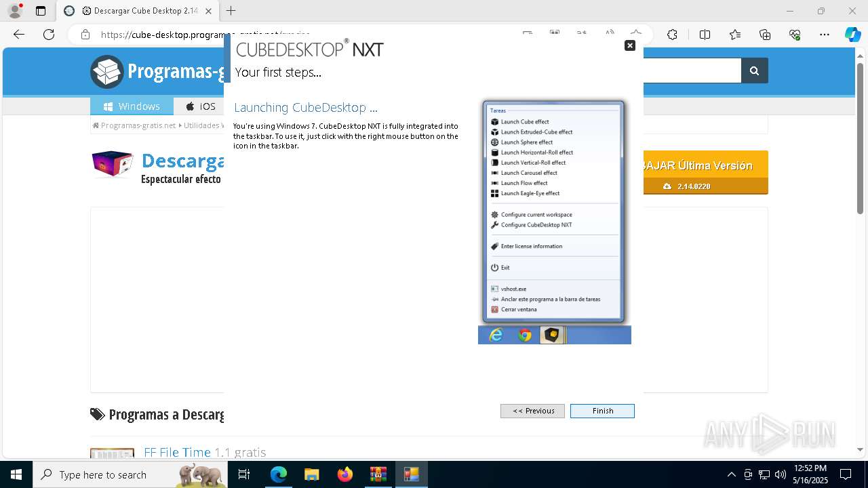Close the Descargar Cube Desktop tab

pos(208,11)
